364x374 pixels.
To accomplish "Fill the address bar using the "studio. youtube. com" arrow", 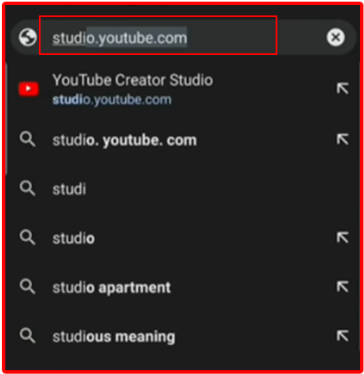I will point(342,139).
